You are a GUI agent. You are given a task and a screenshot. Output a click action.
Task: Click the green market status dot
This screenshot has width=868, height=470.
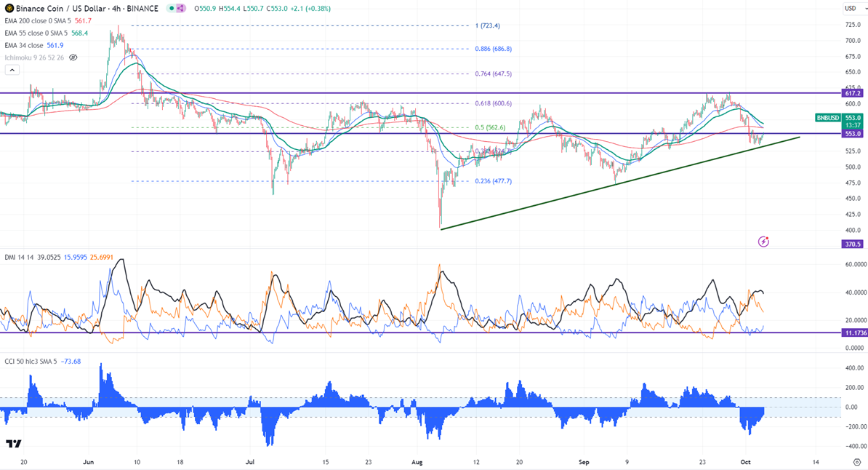(x=172, y=9)
